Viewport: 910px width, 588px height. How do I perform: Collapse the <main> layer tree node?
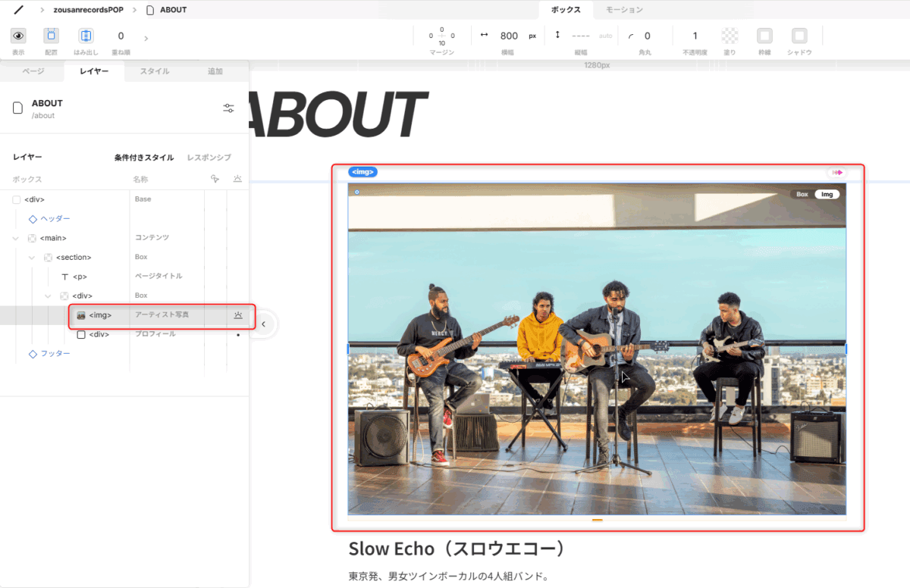point(17,238)
